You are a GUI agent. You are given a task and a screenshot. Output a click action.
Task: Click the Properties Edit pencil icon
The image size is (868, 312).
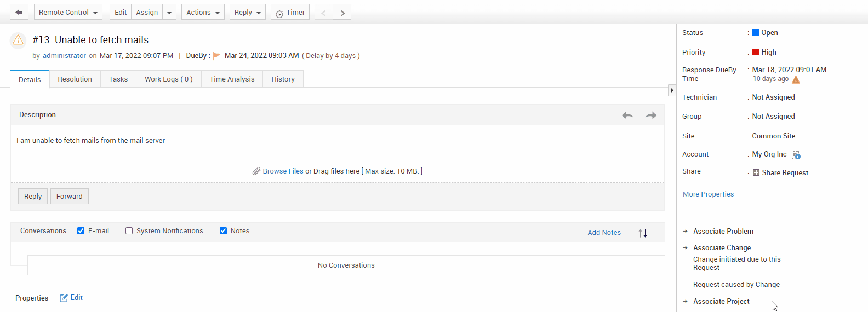(x=64, y=298)
